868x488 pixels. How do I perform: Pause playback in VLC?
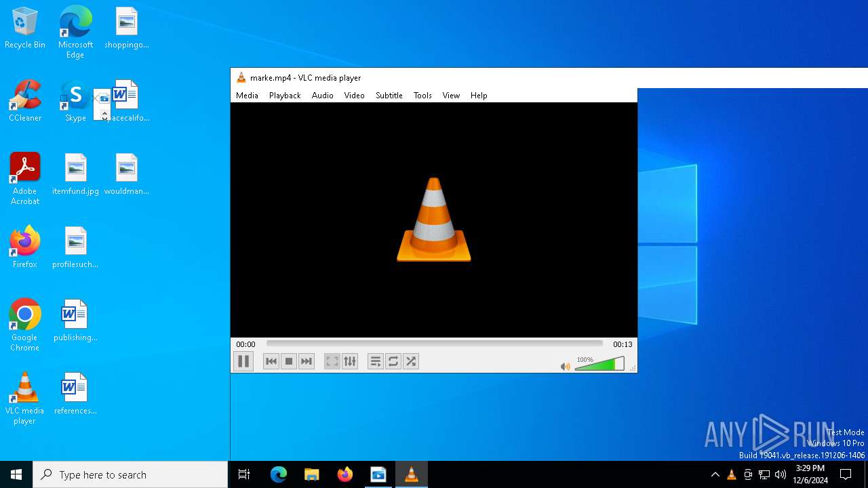(243, 361)
